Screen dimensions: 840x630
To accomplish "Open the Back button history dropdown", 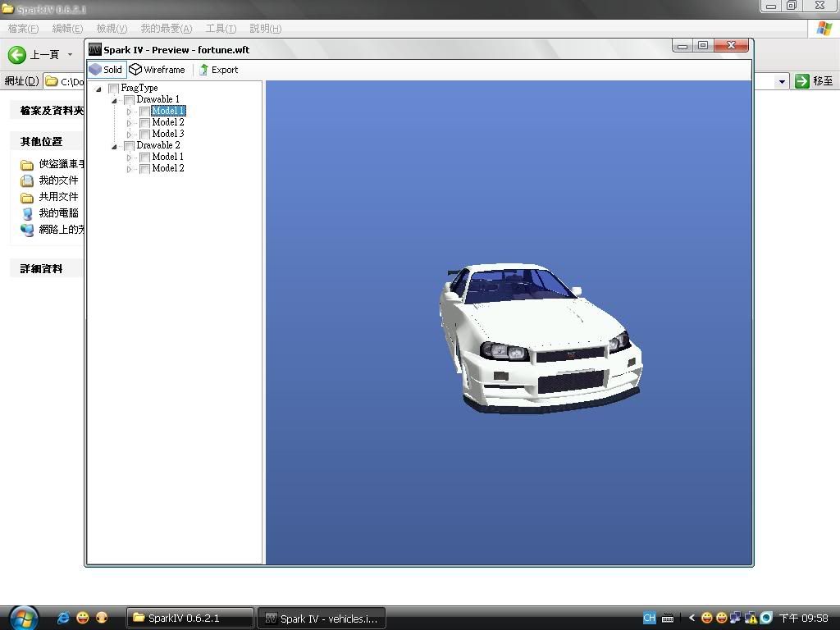I will [70, 55].
